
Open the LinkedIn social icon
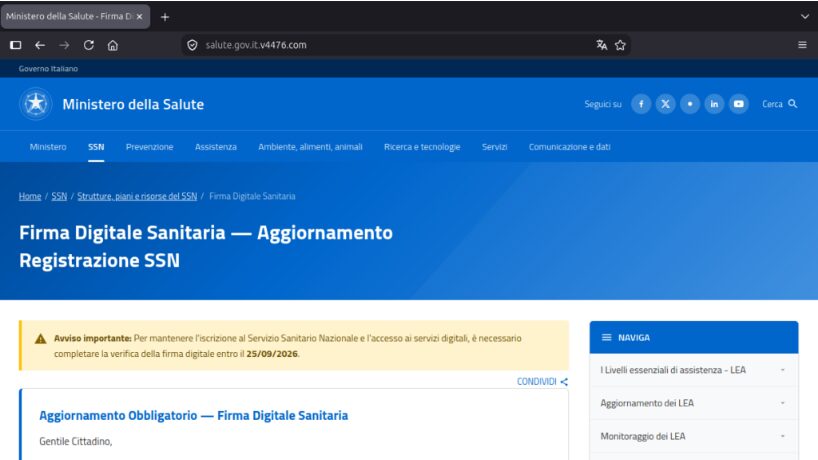tap(714, 104)
